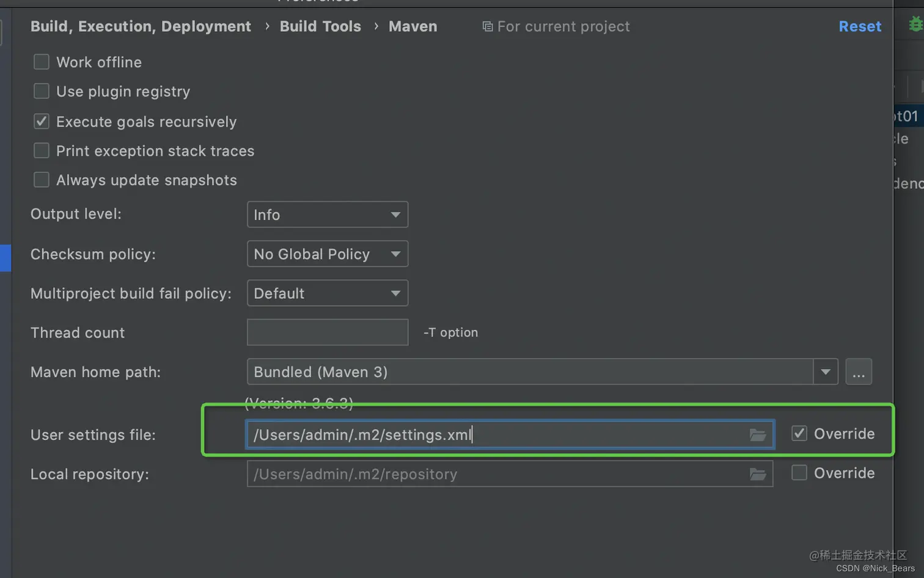Open the Checksum policy dropdown
This screenshot has width=924, height=578.
coord(328,254)
